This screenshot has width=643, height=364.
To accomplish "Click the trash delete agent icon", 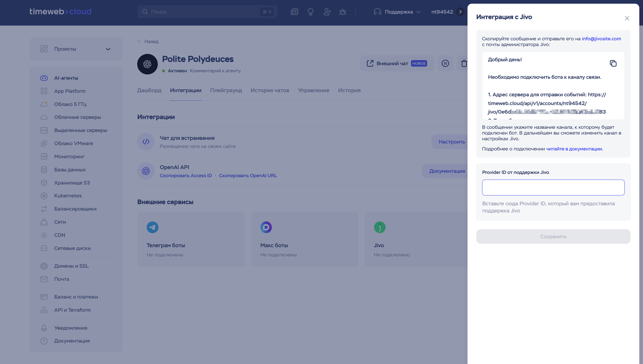I will pos(464,63).
